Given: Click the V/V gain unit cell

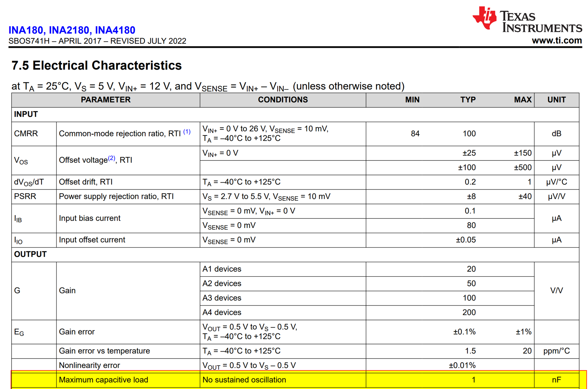Looking at the screenshot, I should [x=556, y=291].
